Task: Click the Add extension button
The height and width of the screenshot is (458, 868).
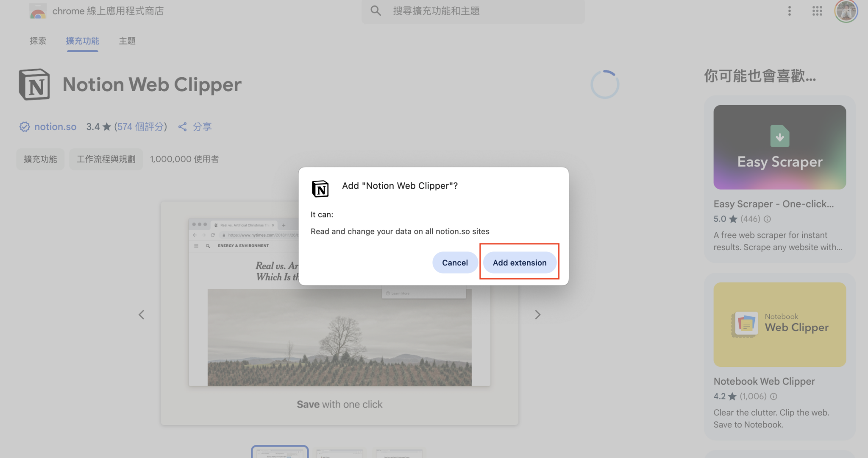Action: click(x=519, y=262)
